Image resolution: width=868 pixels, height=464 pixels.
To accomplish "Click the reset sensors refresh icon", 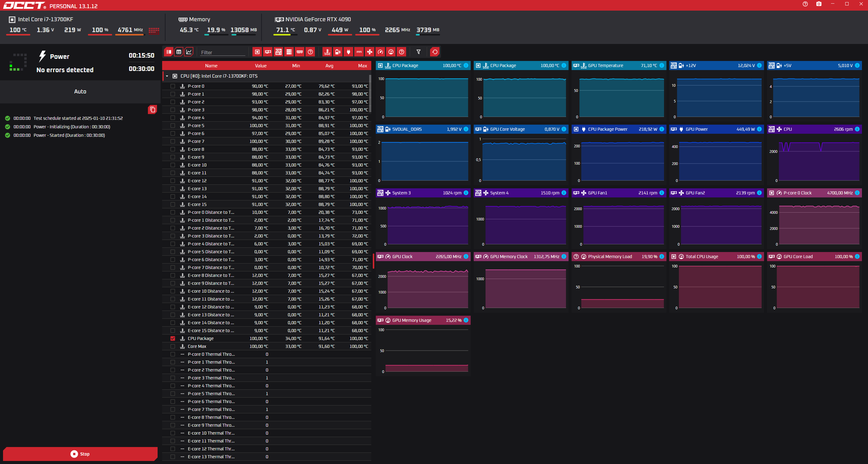I will pos(435,52).
